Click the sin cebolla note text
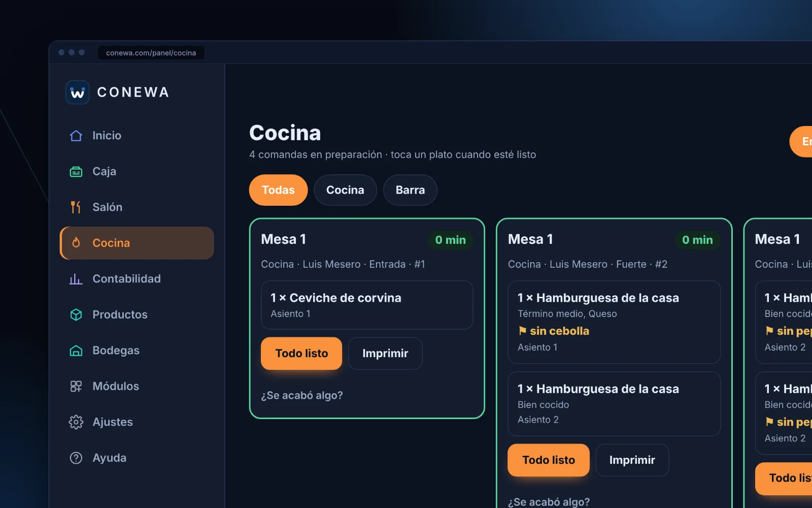The image size is (812, 508). click(x=560, y=331)
